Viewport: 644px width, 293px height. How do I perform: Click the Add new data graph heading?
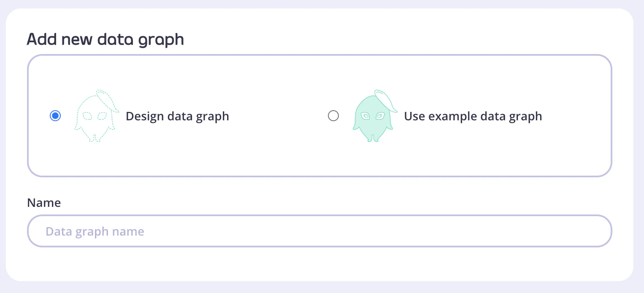(x=105, y=39)
